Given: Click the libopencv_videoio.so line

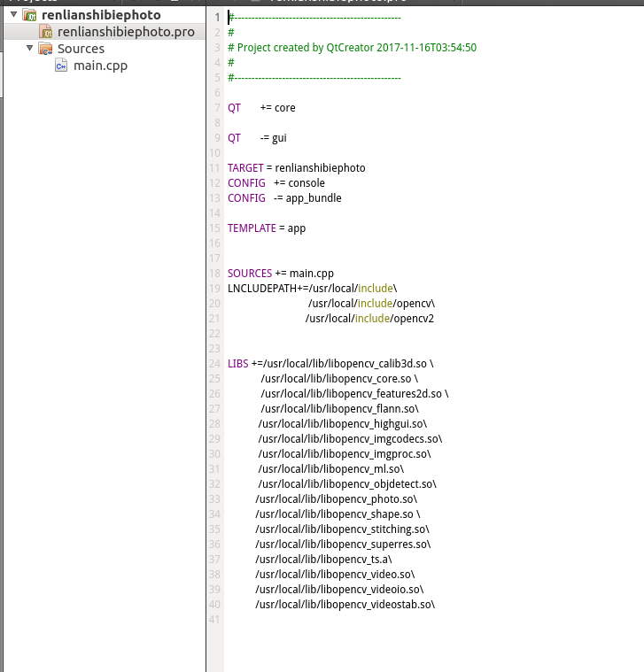Looking at the screenshot, I should 339,590.
